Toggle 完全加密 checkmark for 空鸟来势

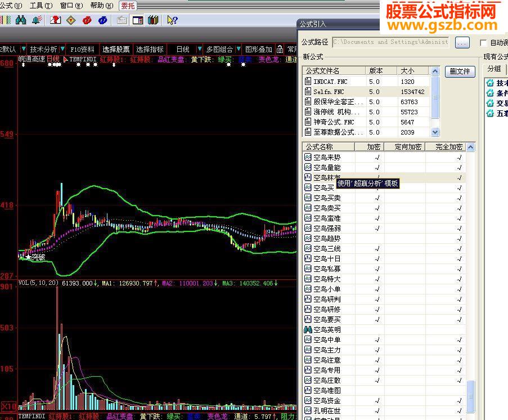pos(459,158)
